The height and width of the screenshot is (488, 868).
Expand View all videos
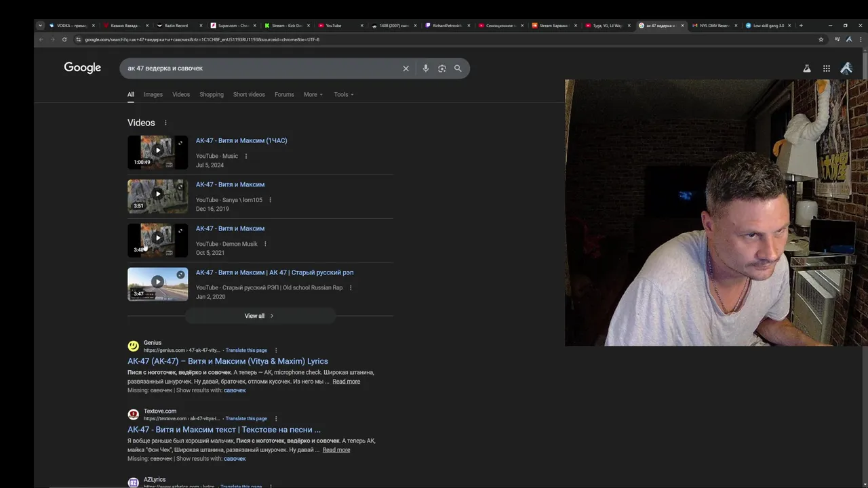260,316
